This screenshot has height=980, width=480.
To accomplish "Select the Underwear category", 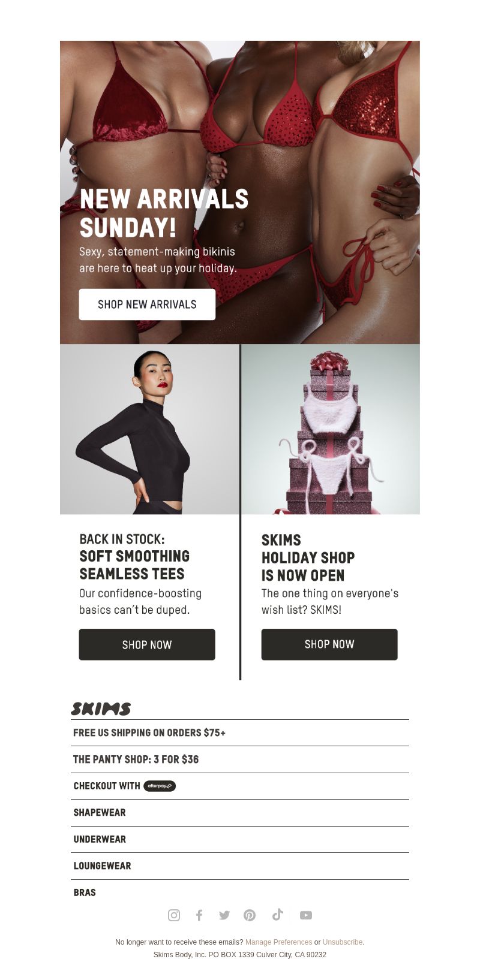I will pos(100,839).
